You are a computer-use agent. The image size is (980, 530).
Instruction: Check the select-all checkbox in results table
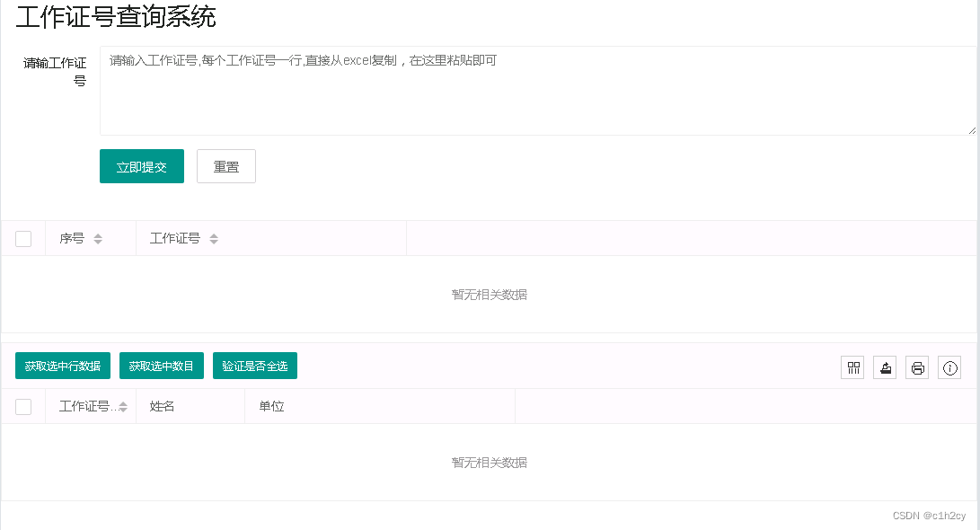click(x=22, y=406)
